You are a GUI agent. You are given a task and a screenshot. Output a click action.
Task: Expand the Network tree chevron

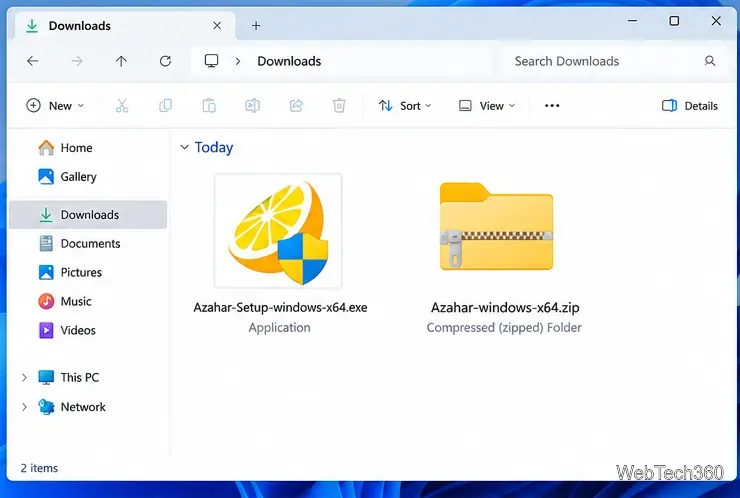24,407
